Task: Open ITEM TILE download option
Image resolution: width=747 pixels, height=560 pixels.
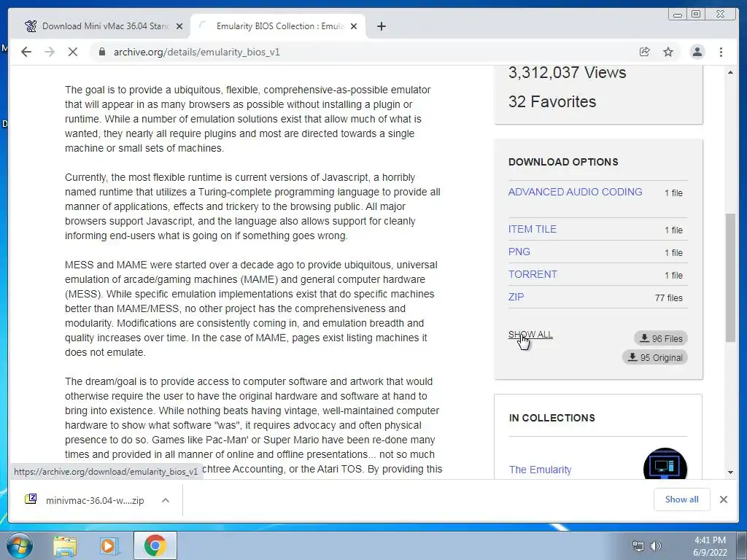Action: point(532,229)
